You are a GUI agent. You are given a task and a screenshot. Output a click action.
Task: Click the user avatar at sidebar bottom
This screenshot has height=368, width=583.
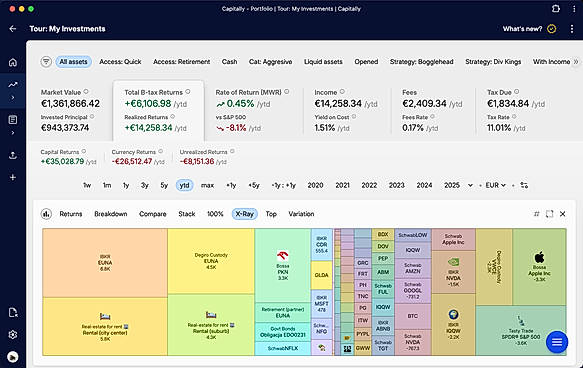[x=13, y=357]
